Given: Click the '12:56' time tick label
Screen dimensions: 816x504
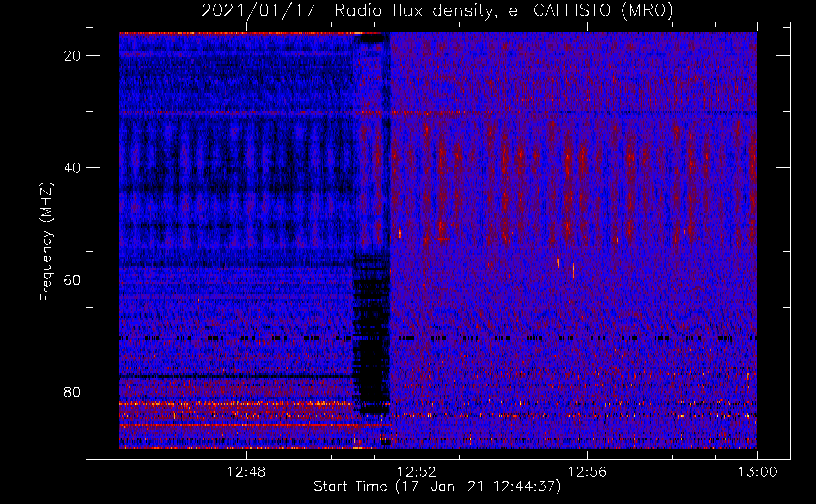Looking at the screenshot, I should [x=587, y=472].
